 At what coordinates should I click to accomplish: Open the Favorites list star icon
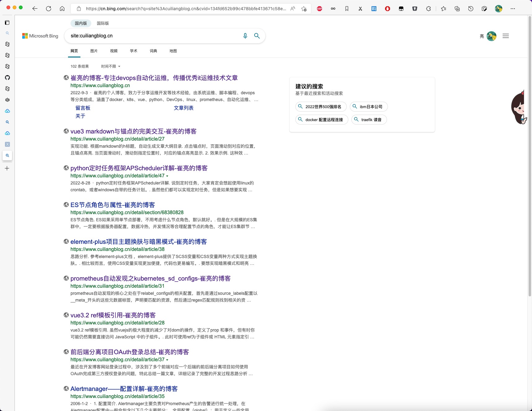(x=444, y=9)
